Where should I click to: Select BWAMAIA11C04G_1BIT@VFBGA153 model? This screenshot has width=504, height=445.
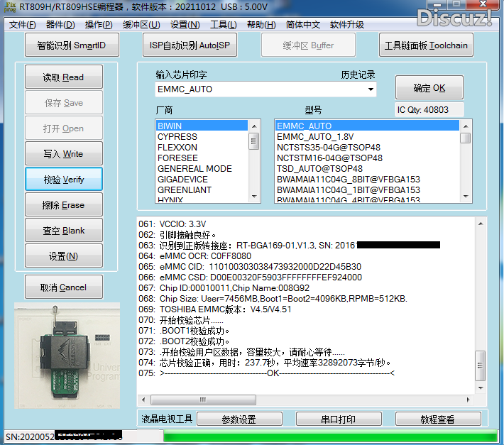click(x=367, y=189)
